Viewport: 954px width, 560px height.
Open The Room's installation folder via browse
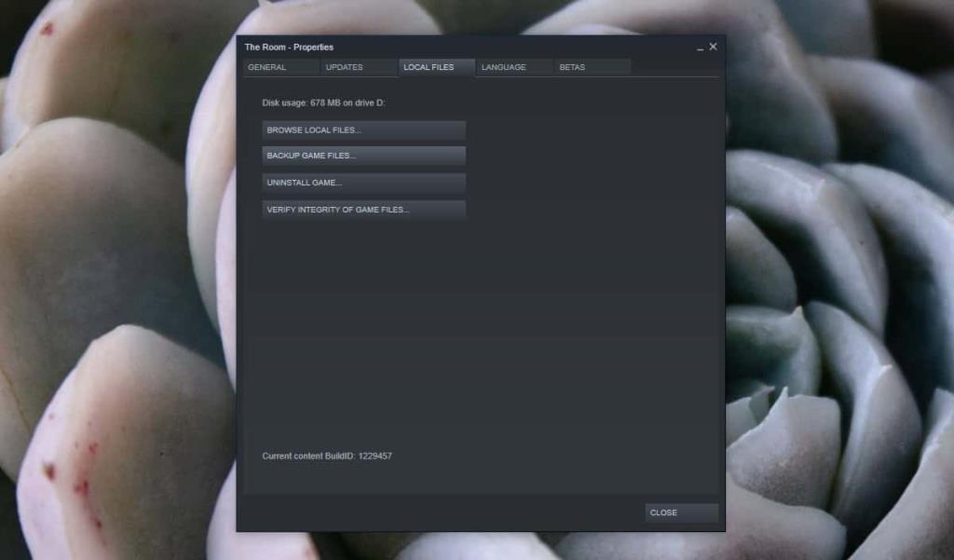click(363, 130)
